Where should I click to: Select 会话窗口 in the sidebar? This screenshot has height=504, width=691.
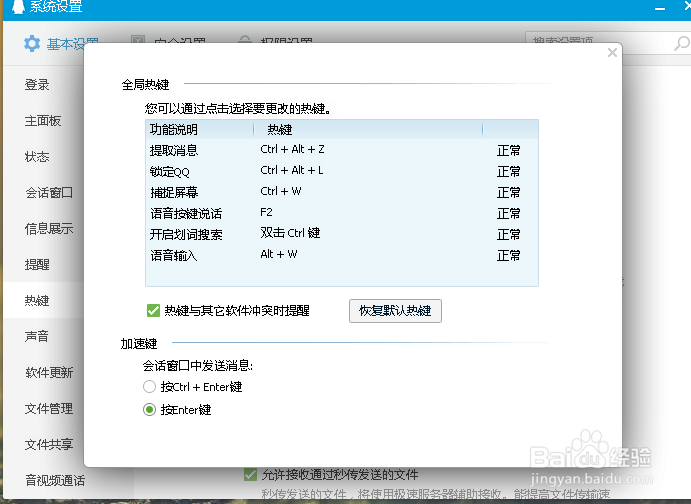point(49,193)
